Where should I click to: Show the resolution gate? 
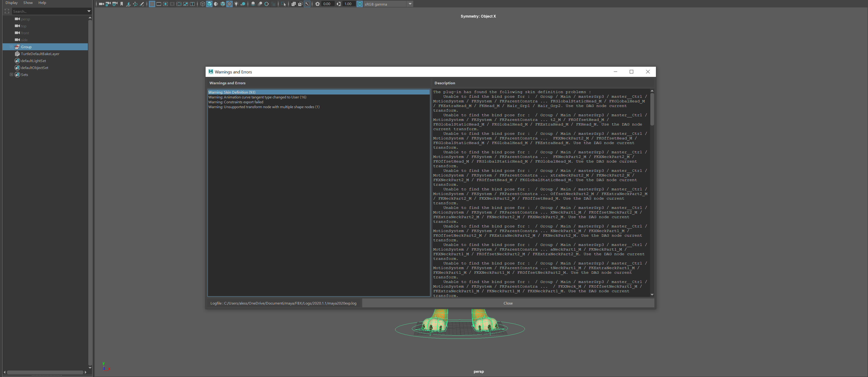pyautogui.click(x=165, y=4)
